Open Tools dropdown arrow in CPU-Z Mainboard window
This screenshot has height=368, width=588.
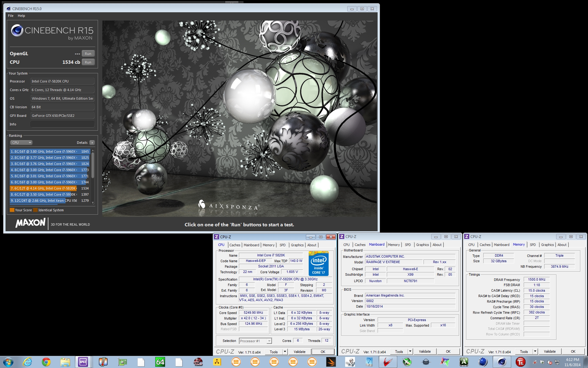(410, 351)
